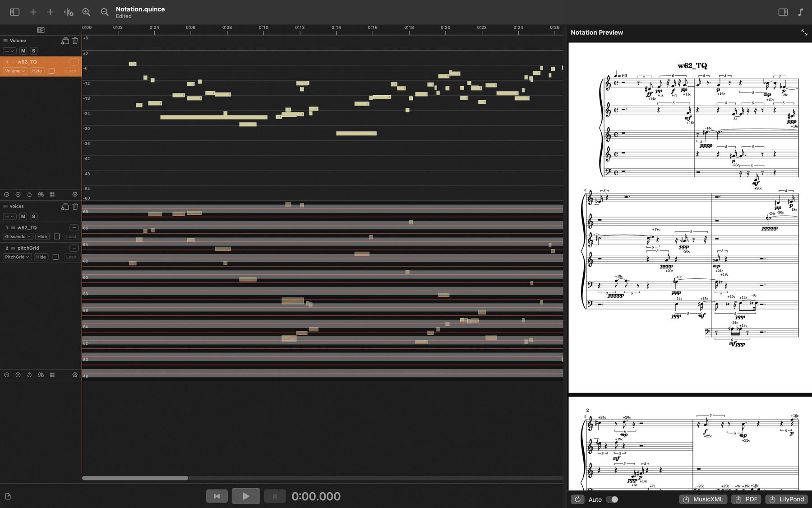
Task: Click the binoculars icon in the Volume group
Action: 41,194
